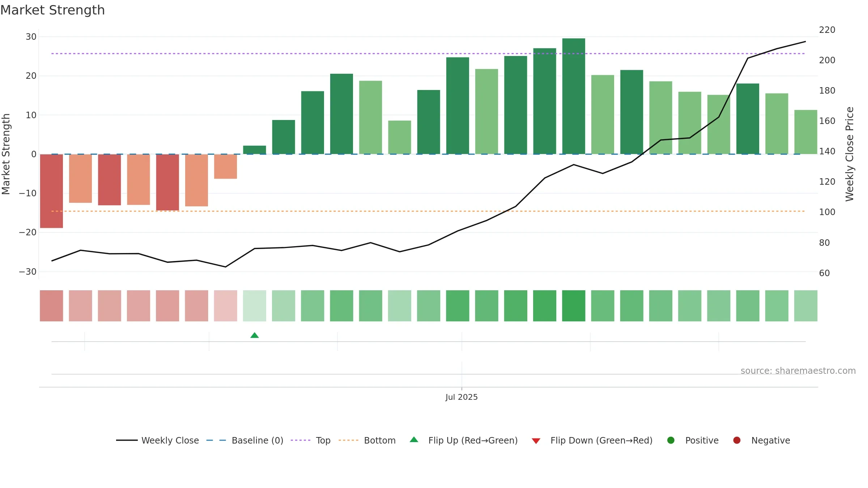
Task: Click the left-axis tick label −30
Action: pyautogui.click(x=28, y=271)
